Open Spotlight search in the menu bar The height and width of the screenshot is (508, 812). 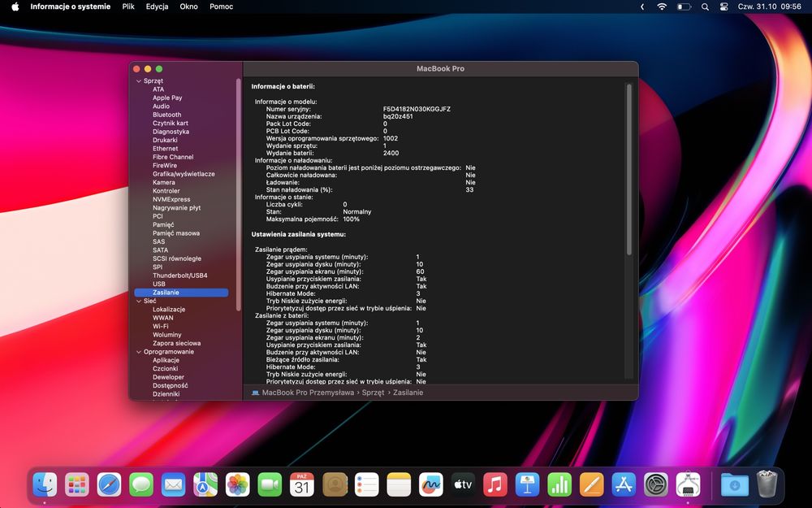tap(705, 7)
